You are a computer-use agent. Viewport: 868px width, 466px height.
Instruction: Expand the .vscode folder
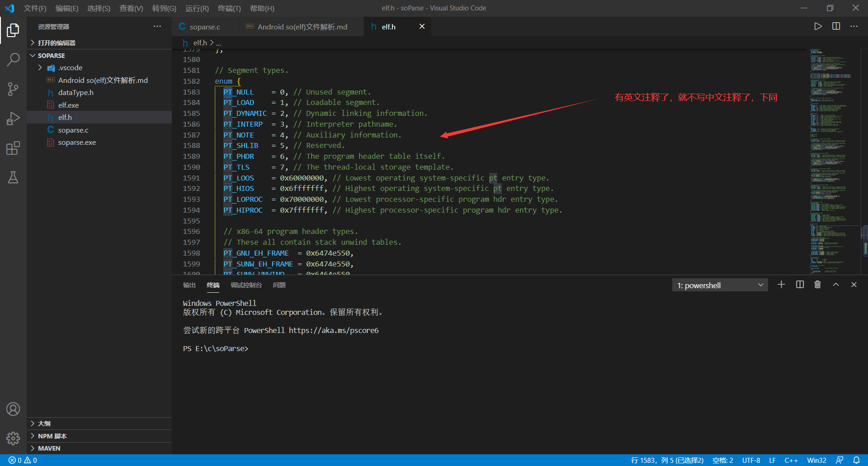(99, 67)
